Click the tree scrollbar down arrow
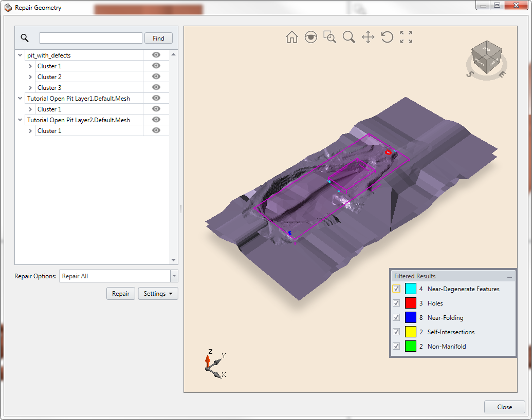Viewport: 532px width, 420px height. coord(173,260)
